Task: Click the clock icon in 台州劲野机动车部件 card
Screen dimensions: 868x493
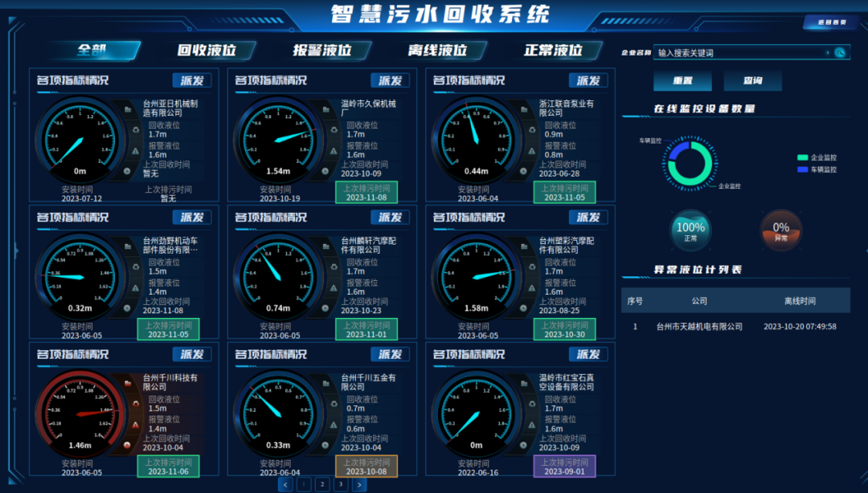Action: tap(127, 308)
